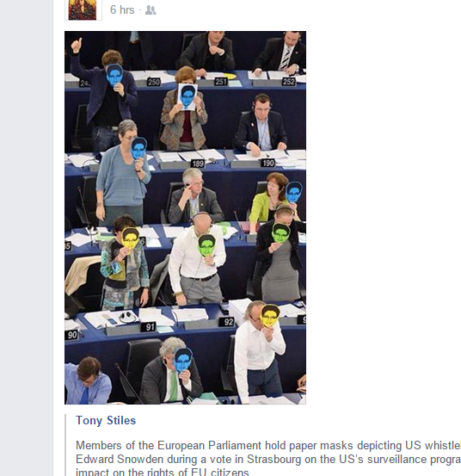Click seat placard 91 in the photo
Screen dimensions: 461x476
(x=149, y=327)
